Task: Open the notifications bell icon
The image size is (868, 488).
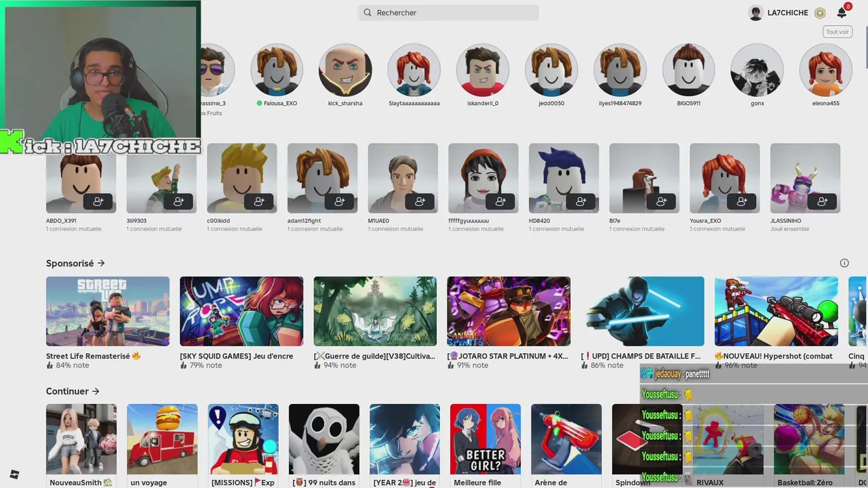Action: coord(842,13)
